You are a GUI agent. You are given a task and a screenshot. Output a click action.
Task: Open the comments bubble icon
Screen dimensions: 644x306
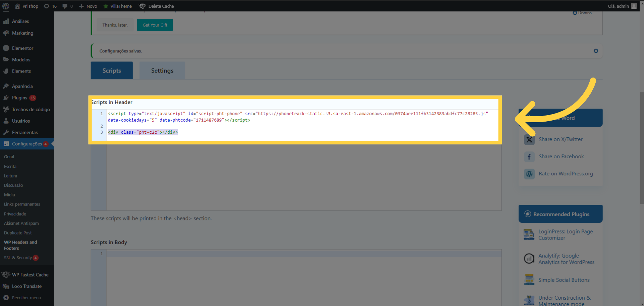click(x=65, y=6)
